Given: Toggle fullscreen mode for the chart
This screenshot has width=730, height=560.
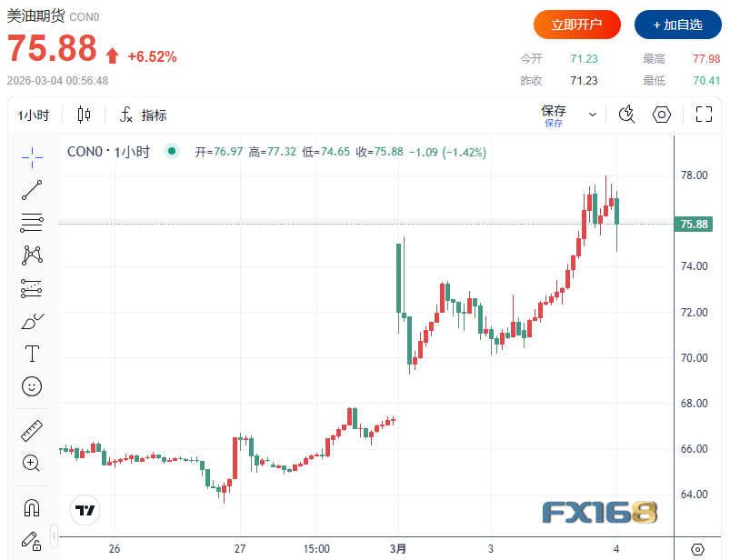Looking at the screenshot, I should point(703,115).
